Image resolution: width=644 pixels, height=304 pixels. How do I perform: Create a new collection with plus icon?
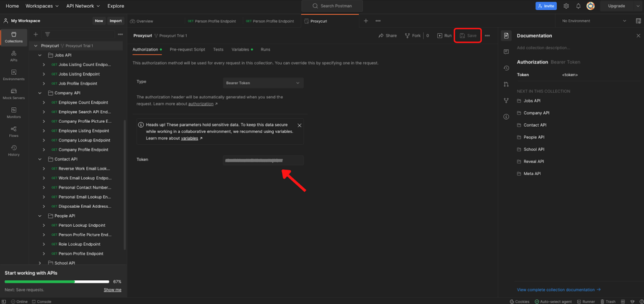pyautogui.click(x=36, y=34)
